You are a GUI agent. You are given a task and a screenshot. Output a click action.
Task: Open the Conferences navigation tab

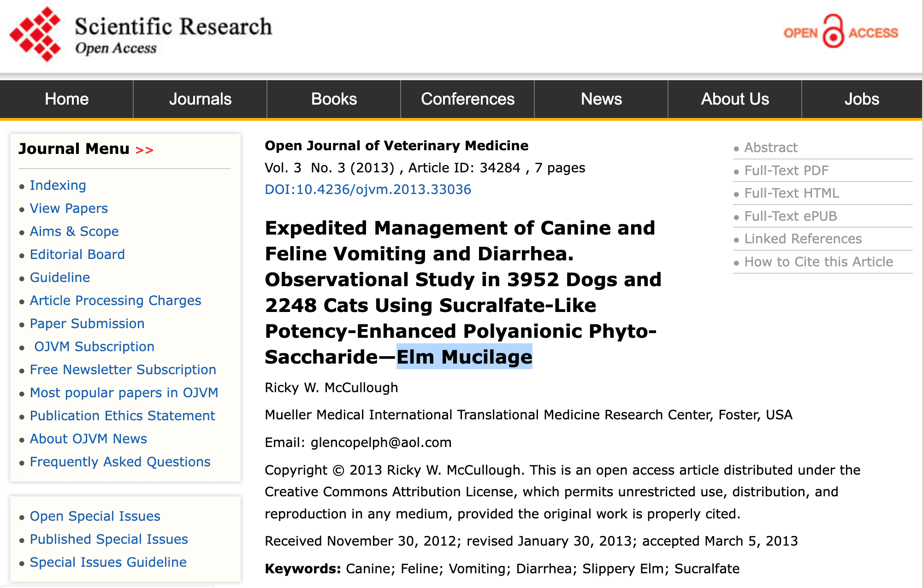[x=467, y=99]
